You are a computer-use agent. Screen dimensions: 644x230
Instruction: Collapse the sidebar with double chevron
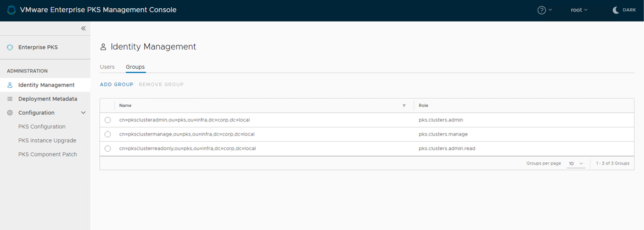(x=83, y=28)
